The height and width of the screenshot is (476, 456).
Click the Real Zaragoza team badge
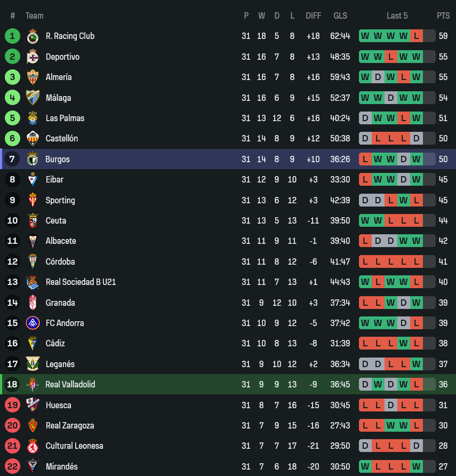(x=33, y=425)
